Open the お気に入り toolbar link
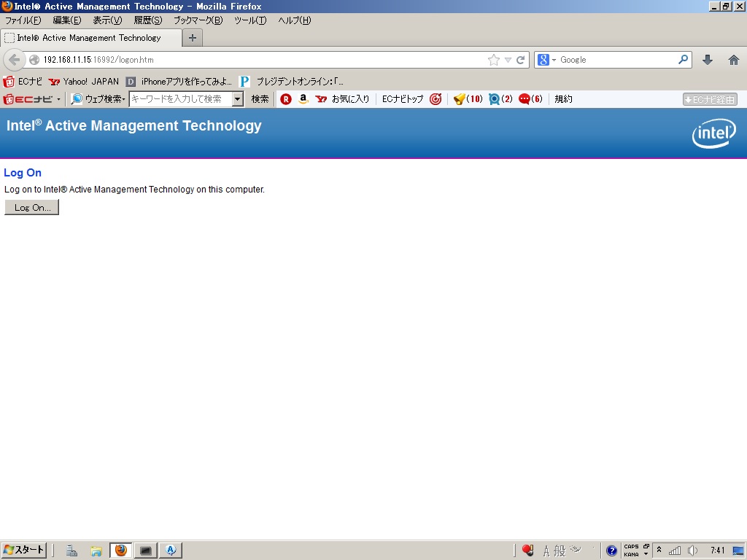Viewport: 747px width, 560px height. click(x=351, y=99)
